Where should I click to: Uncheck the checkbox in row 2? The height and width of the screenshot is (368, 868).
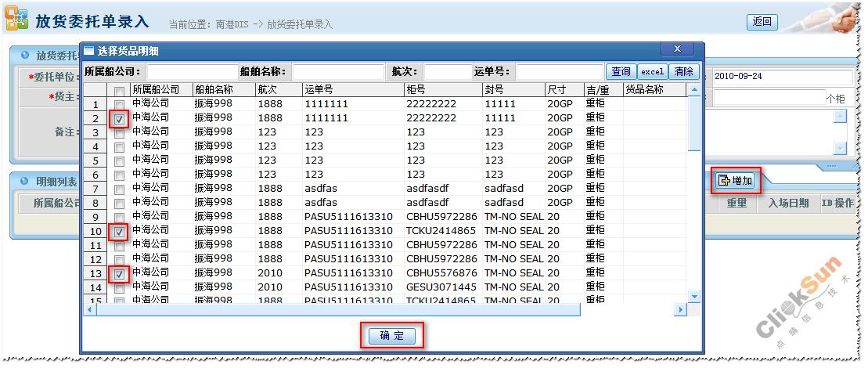(119, 119)
